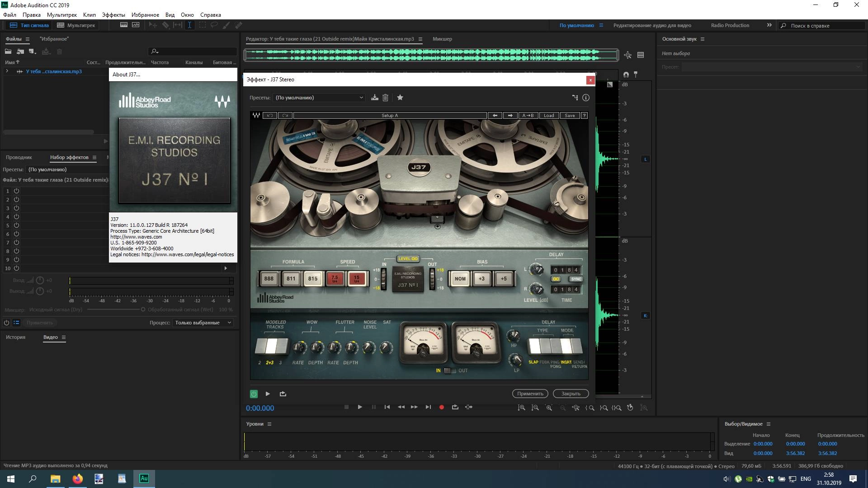Toggle power for effects rack slot 10
Image resolution: width=868 pixels, height=488 pixels.
(x=16, y=268)
